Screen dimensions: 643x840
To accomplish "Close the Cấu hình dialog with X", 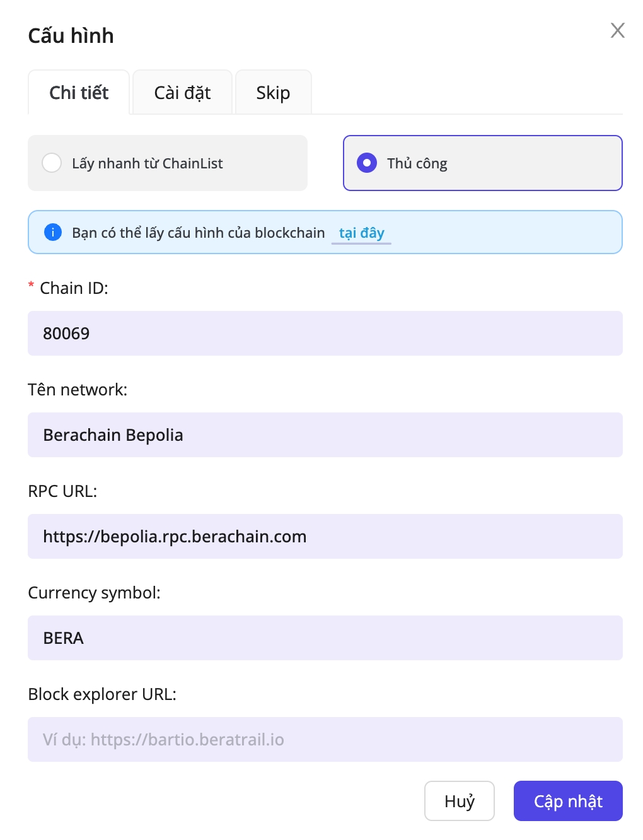I will tap(617, 30).
